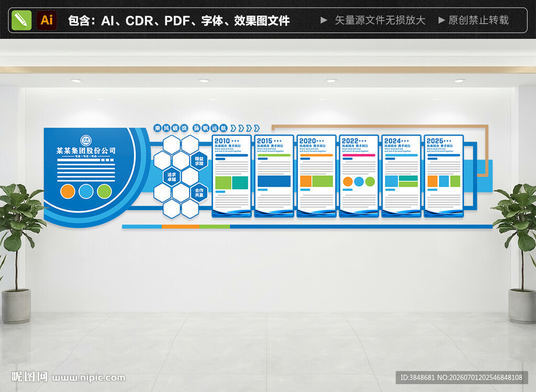Image resolution: width=536 pixels, height=392 pixels.
Task: Click the company logo circle emblem
Action: (86, 140)
